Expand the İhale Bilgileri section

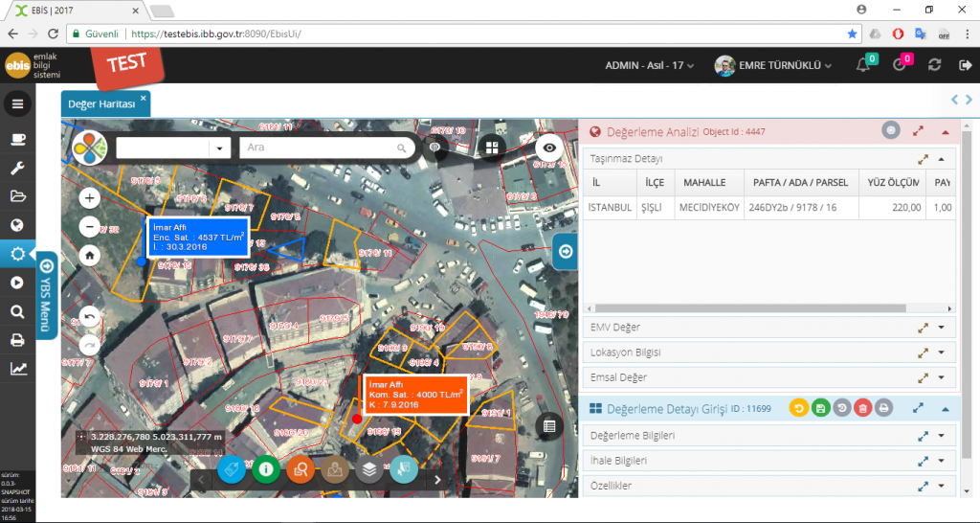pos(942,461)
